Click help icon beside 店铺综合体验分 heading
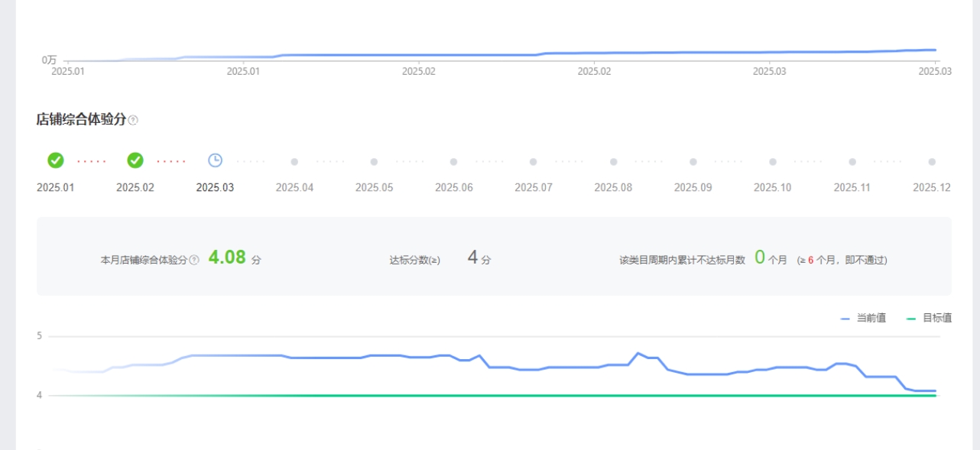 click(134, 120)
